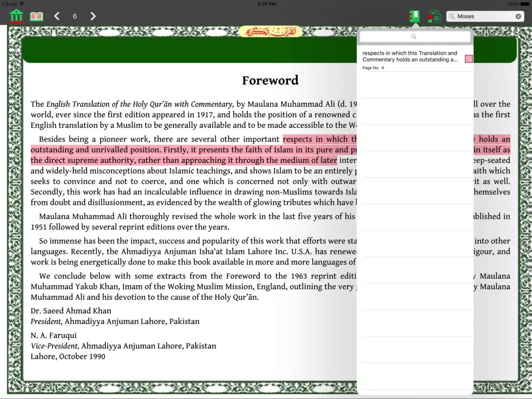Go to the previous page arrow
The height and width of the screenshot is (399, 532).
tap(57, 16)
